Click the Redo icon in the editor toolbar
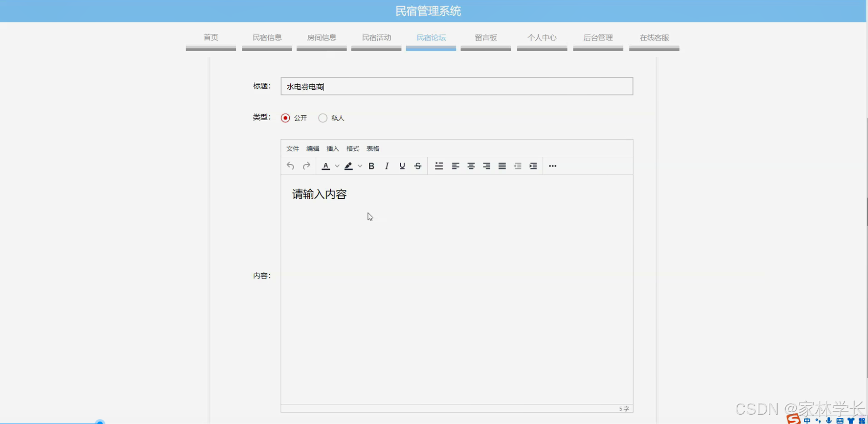The height and width of the screenshot is (424, 868). 307,166
